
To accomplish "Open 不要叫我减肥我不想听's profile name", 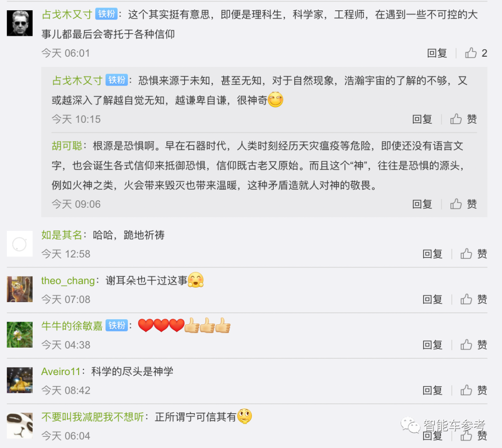I will tap(92, 417).
